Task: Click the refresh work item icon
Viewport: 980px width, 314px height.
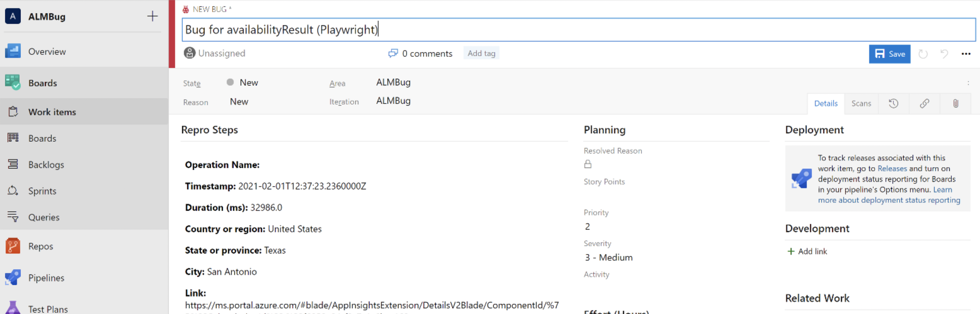Action: [x=923, y=54]
